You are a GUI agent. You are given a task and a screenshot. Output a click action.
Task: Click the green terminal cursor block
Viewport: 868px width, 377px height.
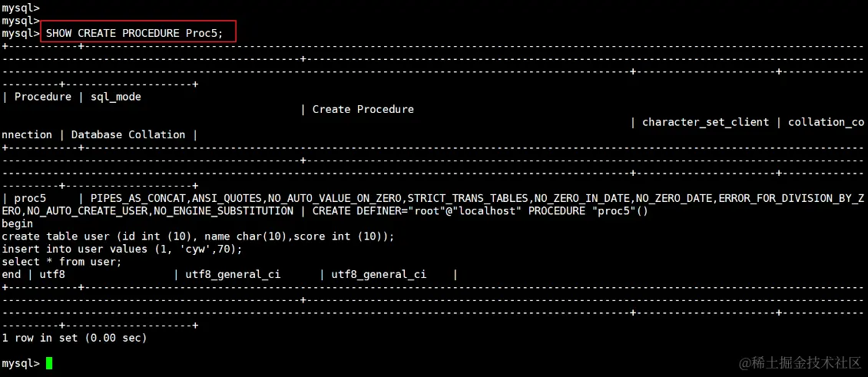click(49, 363)
